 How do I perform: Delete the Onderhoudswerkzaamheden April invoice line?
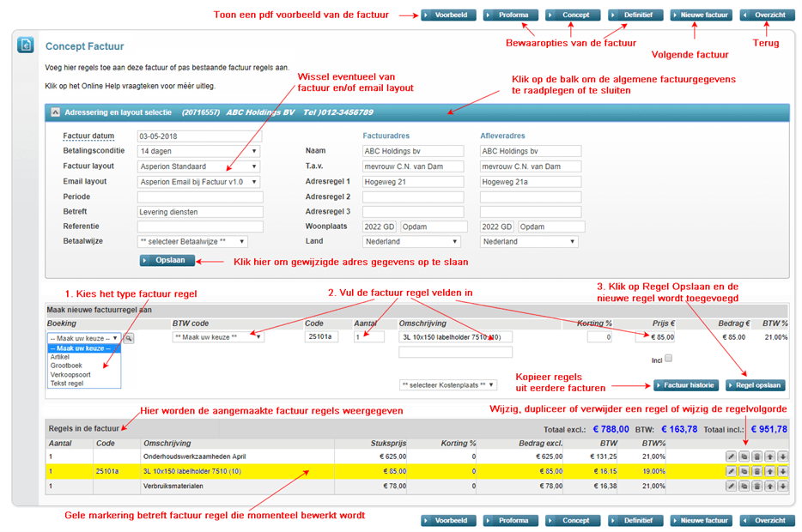[757, 456]
